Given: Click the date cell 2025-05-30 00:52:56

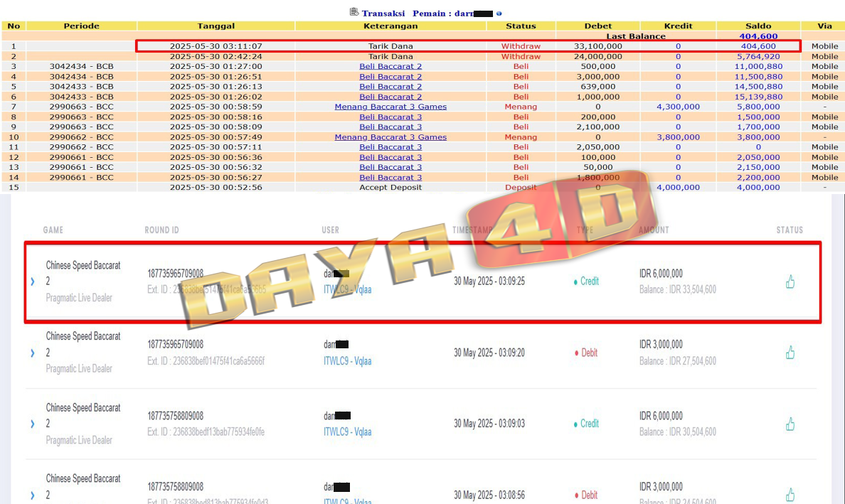Looking at the screenshot, I should click(x=216, y=188).
